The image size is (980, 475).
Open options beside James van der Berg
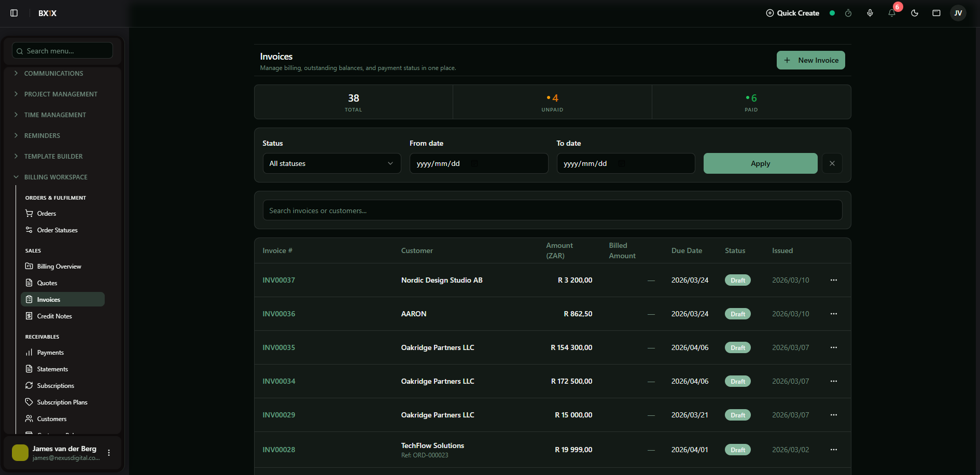(x=109, y=453)
